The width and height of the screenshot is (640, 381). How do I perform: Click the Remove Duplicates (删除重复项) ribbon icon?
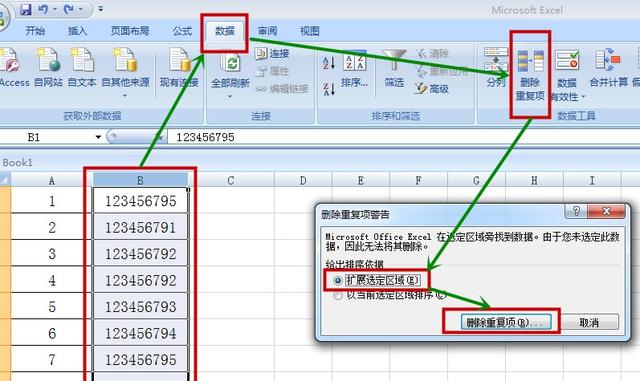(530, 61)
